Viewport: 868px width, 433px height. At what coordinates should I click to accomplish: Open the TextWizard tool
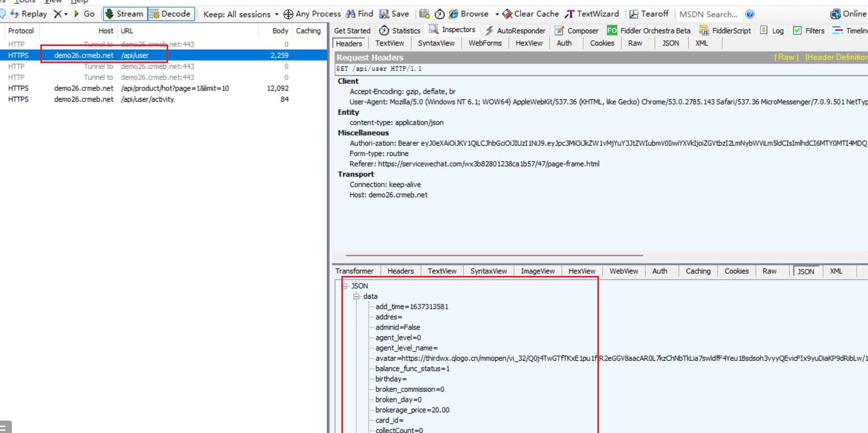(x=592, y=14)
